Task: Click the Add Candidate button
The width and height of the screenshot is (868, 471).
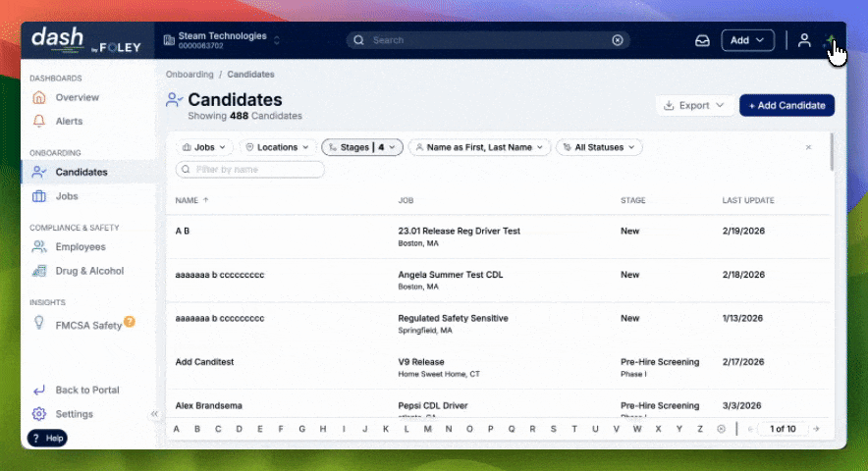Action: tap(787, 105)
